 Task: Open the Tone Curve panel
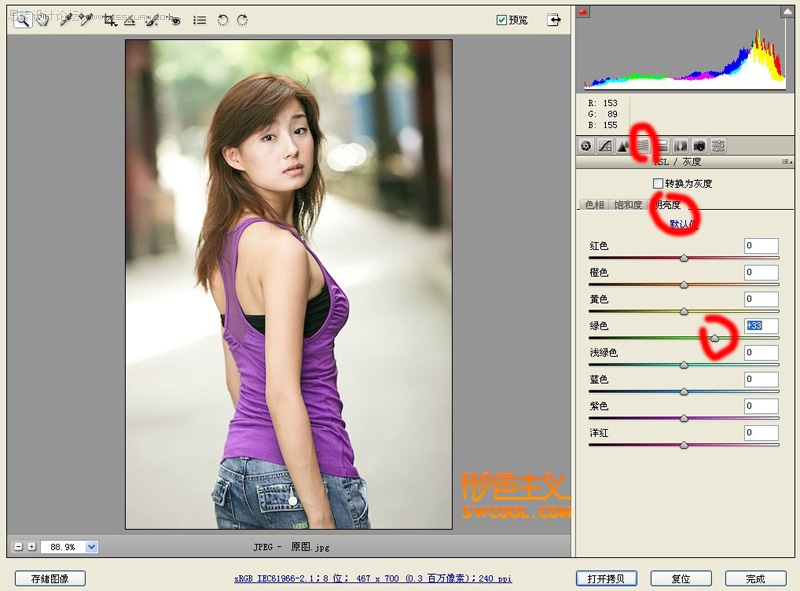click(x=605, y=146)
